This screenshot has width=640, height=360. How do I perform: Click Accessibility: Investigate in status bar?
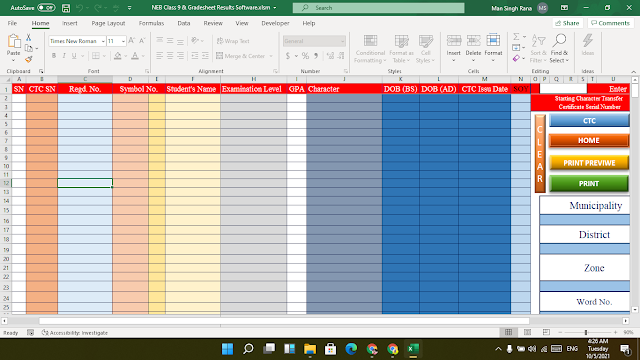pos(75,333)
